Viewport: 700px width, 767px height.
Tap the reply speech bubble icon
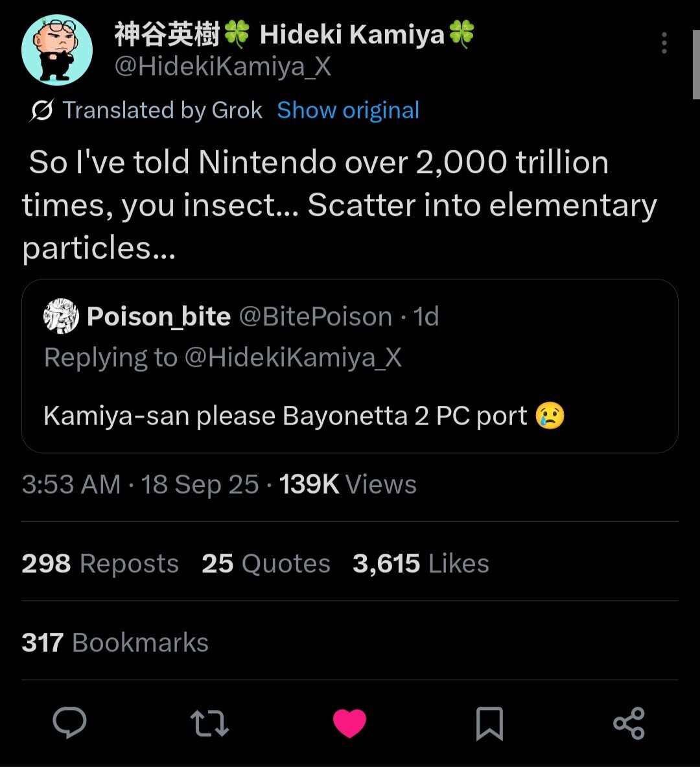pos(69,723)
